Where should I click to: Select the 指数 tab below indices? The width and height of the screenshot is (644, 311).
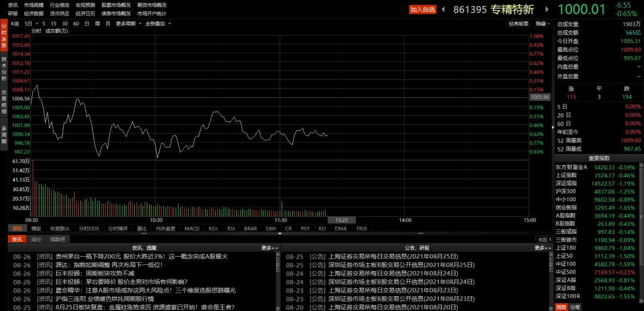(562, 307)
